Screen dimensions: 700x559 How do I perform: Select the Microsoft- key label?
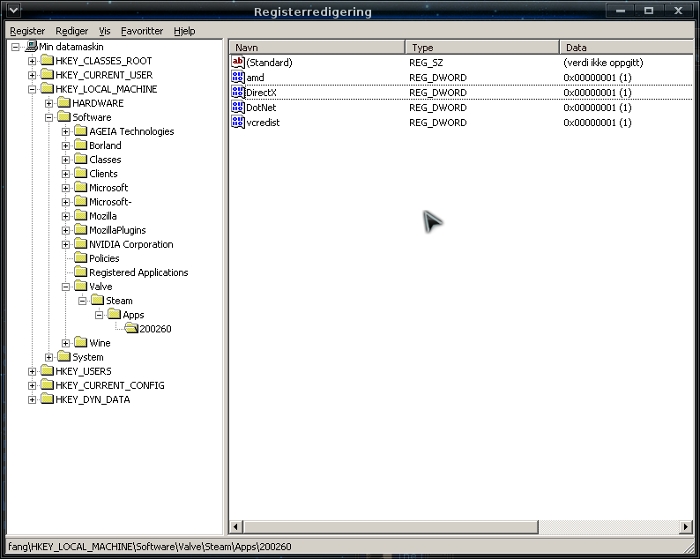point(110,202)
